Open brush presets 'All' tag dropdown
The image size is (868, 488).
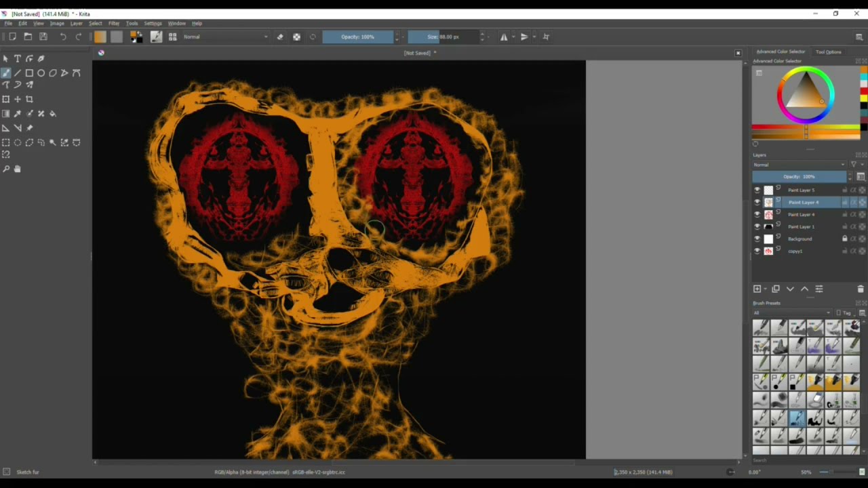791,313
